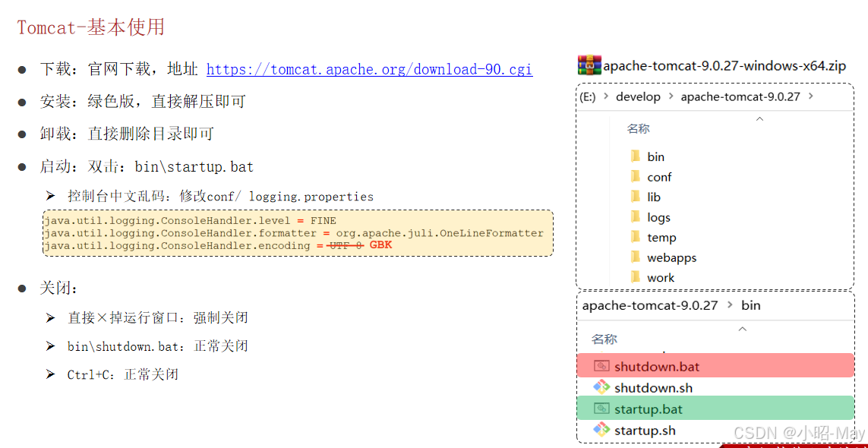Select the conf folder name
This screenshot has height=448, width=868.
pos(659,177)
